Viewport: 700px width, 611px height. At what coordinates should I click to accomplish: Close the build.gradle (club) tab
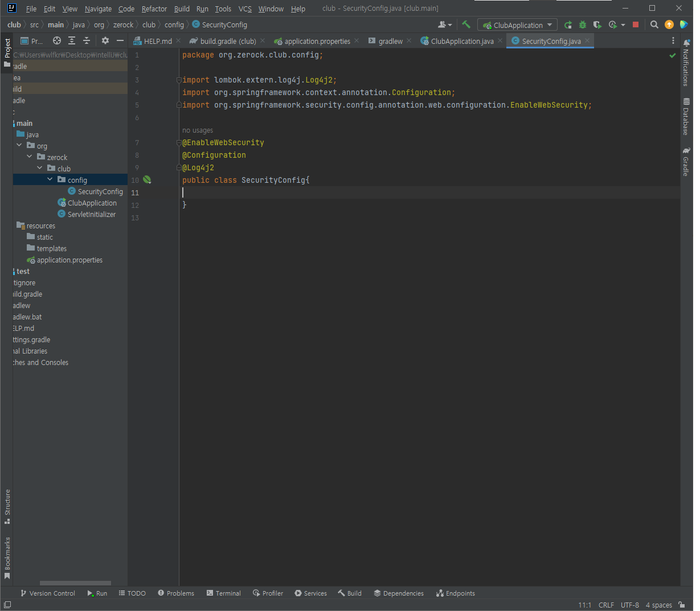click(x=263, y=40)
